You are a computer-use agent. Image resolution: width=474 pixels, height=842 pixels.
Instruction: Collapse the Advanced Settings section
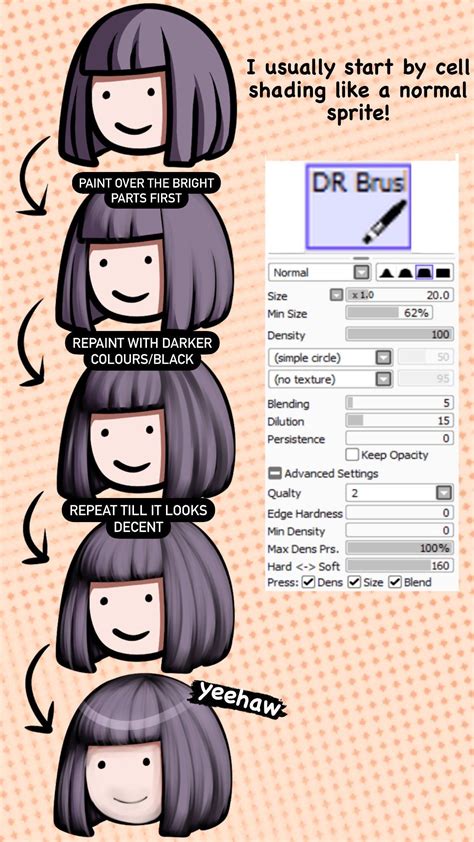coord(274,474)
